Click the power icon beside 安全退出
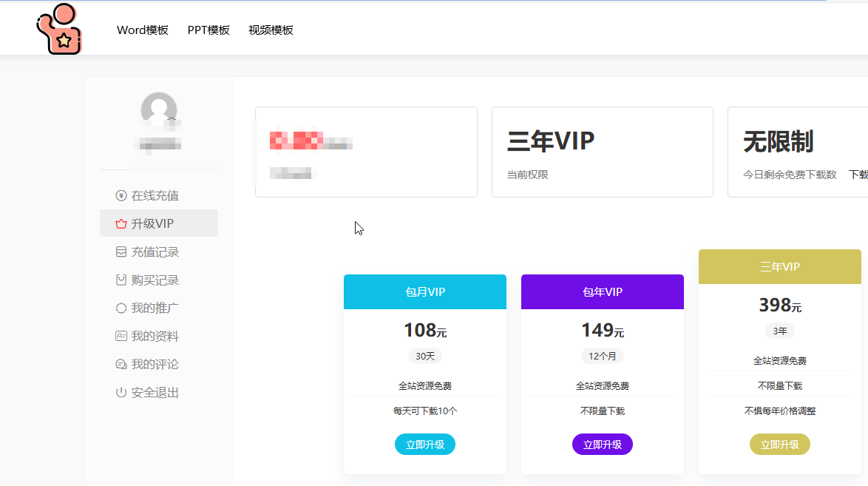868x486 pixels. pos(121,393)
